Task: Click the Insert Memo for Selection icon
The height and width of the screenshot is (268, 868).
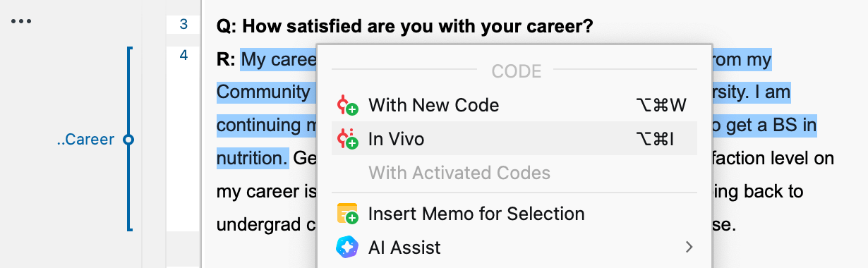Action: [x=348, y=213]
